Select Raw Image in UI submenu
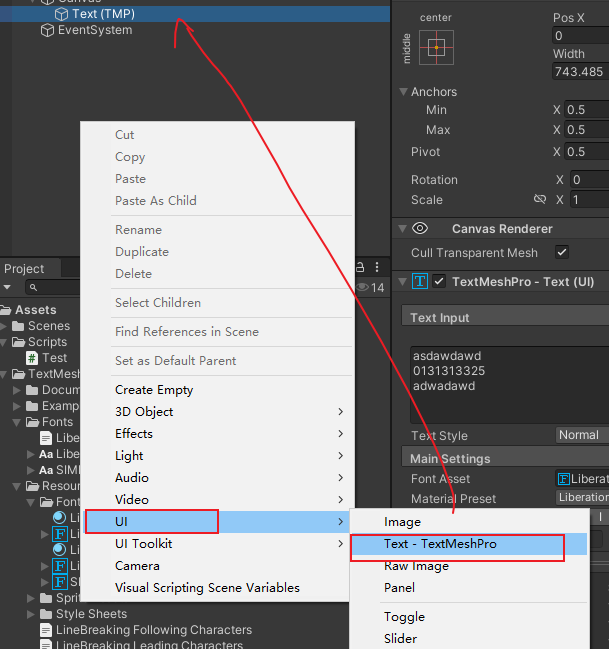This screenshot has height=649, width=609. click(469, 566)
